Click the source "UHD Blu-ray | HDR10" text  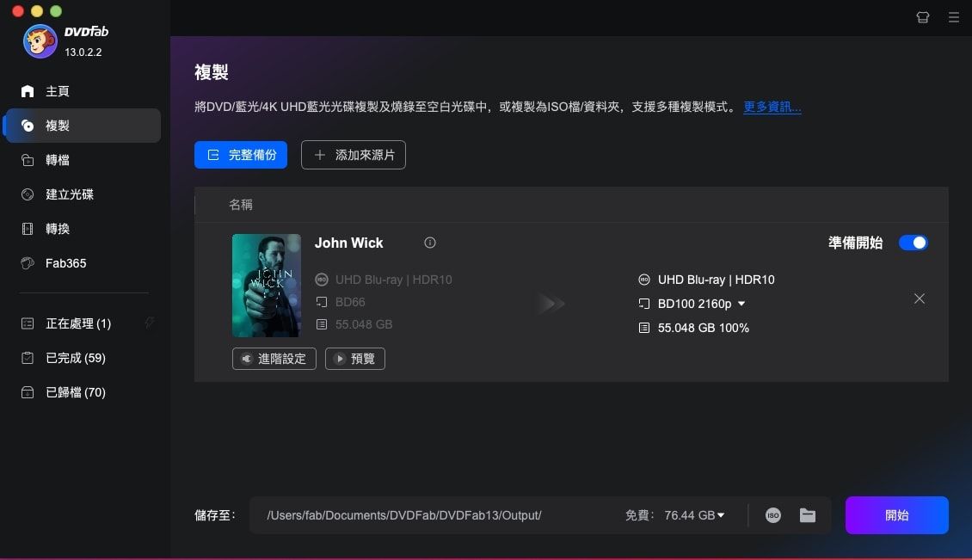394,280
